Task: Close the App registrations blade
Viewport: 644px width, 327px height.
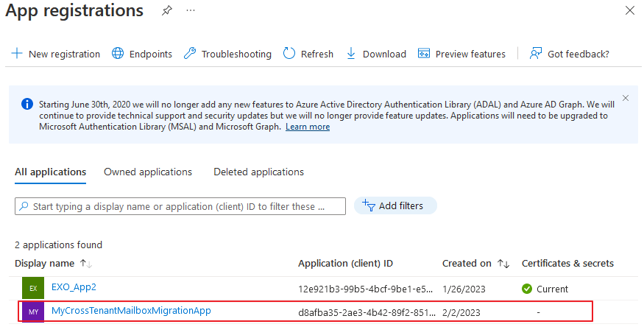Action: [629, 10]
